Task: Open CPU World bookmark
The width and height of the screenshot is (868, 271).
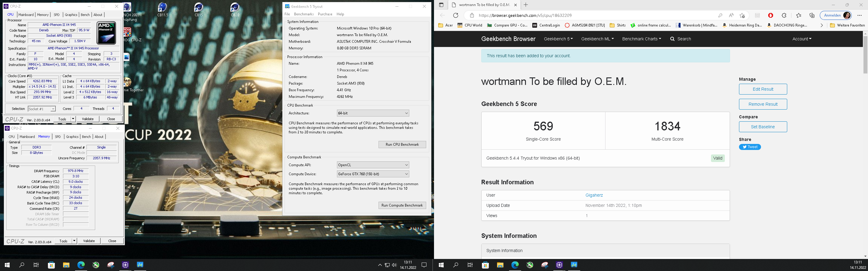Action: 470,25
